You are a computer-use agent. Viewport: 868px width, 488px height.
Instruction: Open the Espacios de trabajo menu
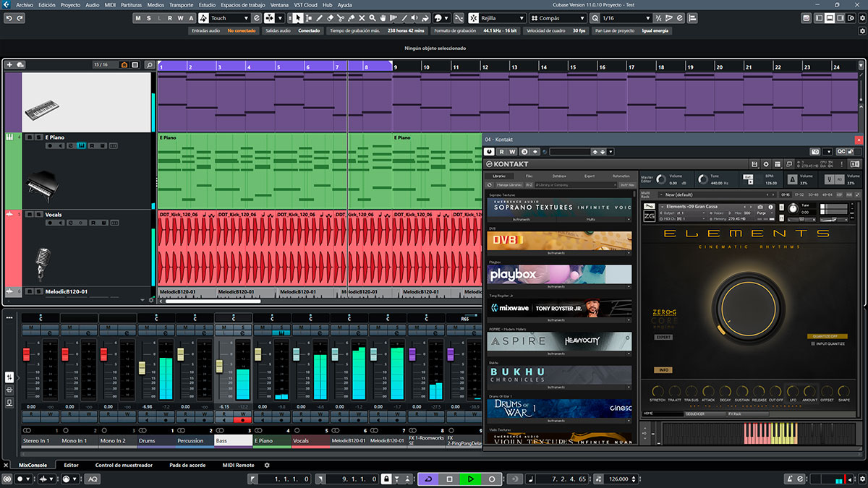pos(243,4)
